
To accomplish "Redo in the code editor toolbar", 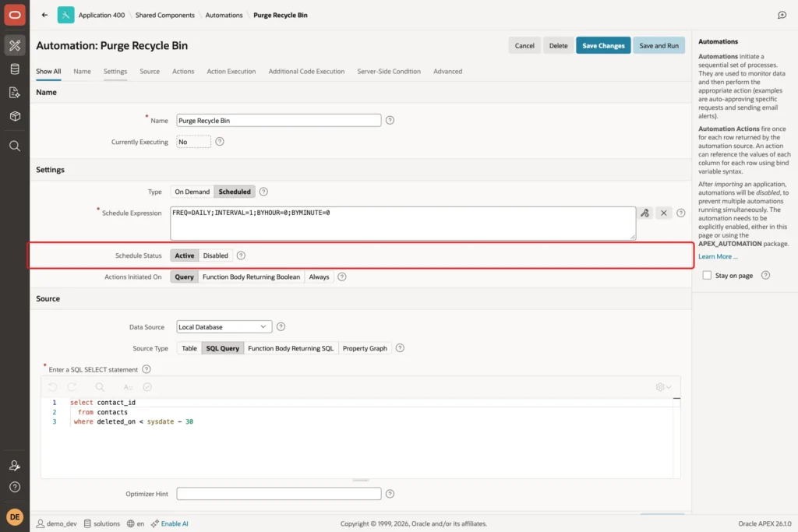I will coord(72,387).
